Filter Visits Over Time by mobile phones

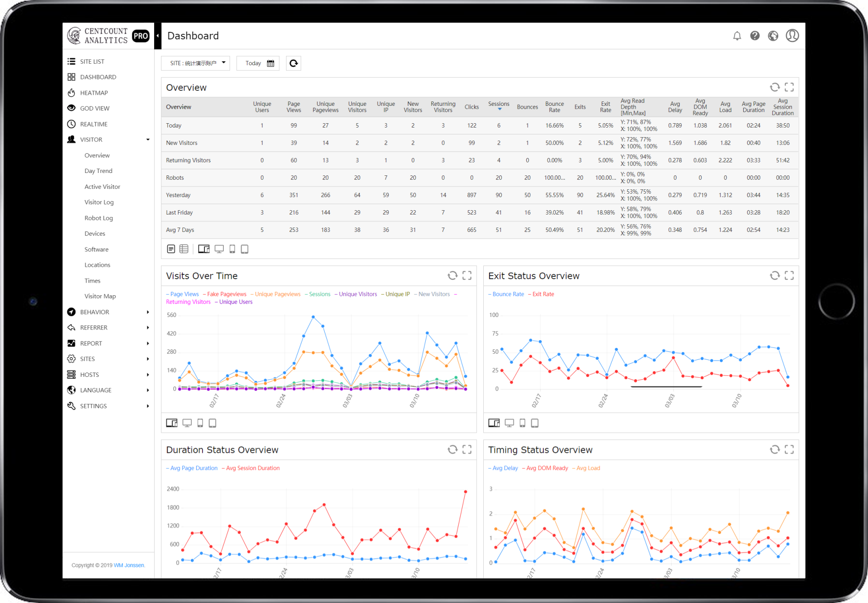coord(200,423)
